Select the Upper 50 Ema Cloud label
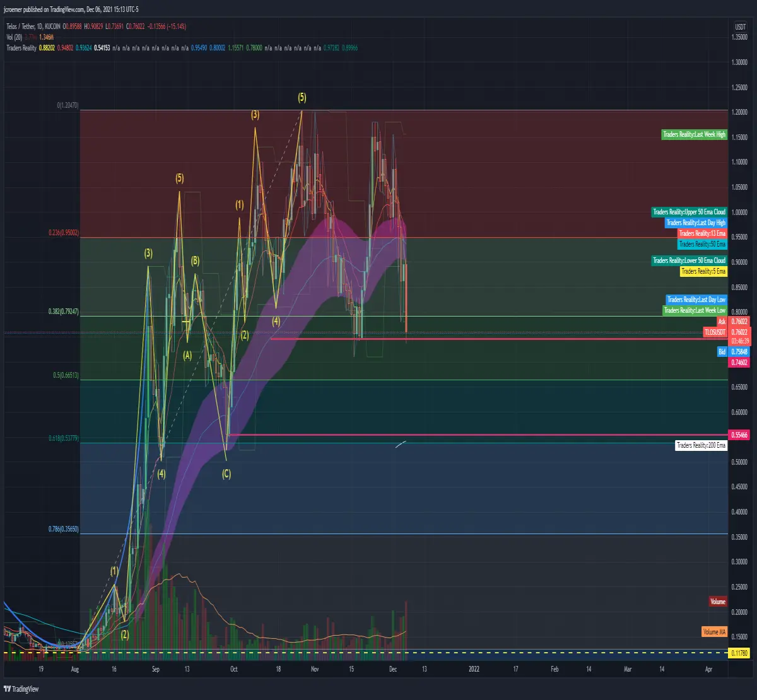Screen dimensions: 757x700 click(x=689, y=212)
